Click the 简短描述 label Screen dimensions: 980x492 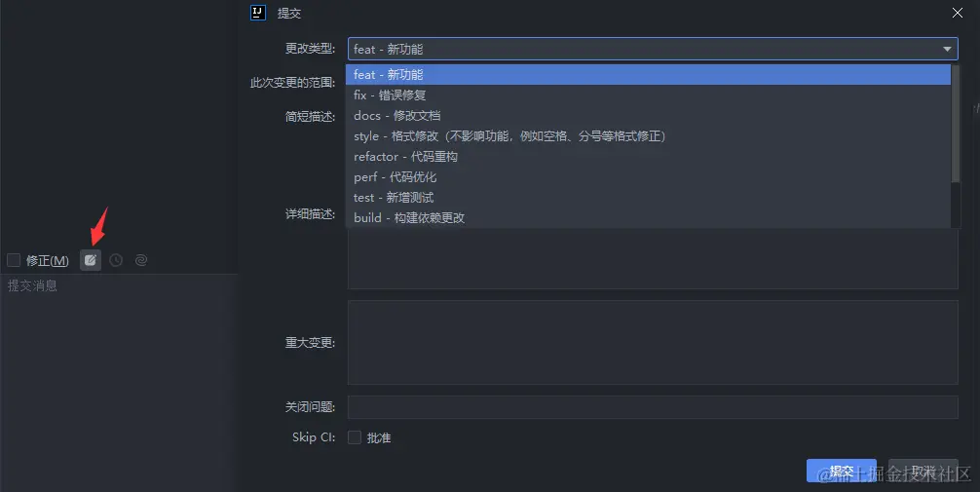pyautogui.click(x=310, y=116)
